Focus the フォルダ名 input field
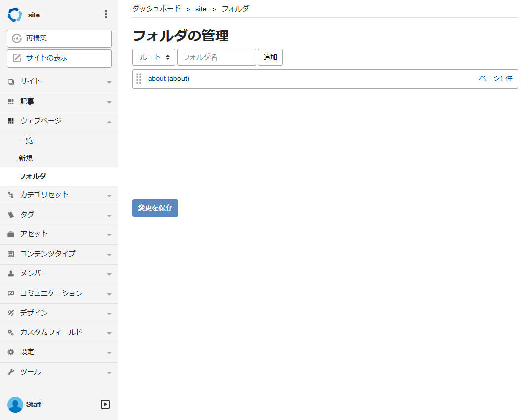This screenshot has height=420, width=532. (x=217, y=57)
